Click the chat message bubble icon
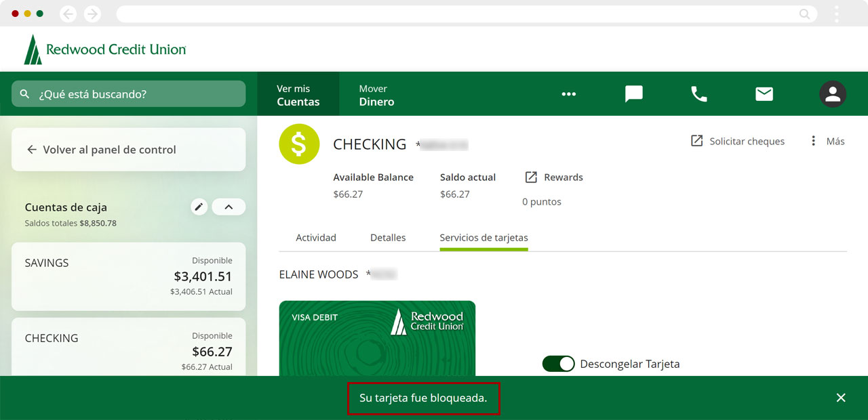 coord(633,94)
